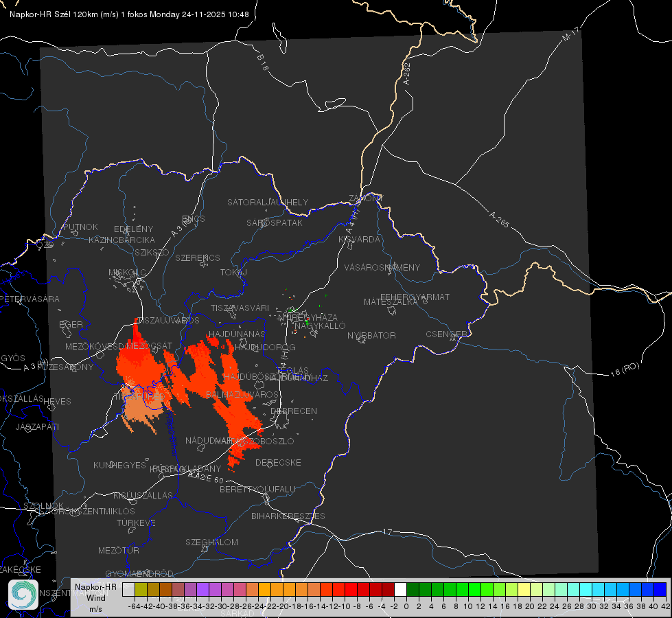
Task: Click the JÁSZAPÁTI town label
Action: 37,426
